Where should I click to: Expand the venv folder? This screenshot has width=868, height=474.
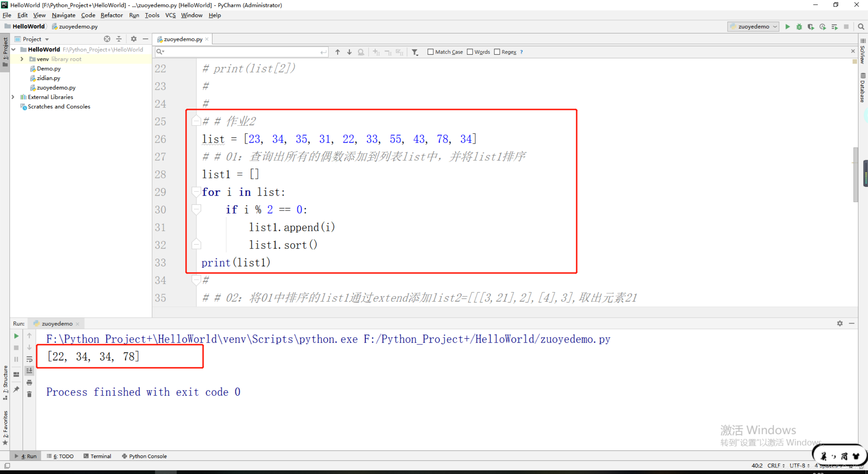(x=22, y=59)
